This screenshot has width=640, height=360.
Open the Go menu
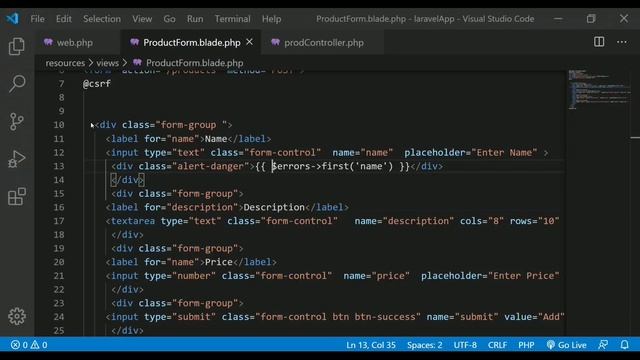click(169, 19)
